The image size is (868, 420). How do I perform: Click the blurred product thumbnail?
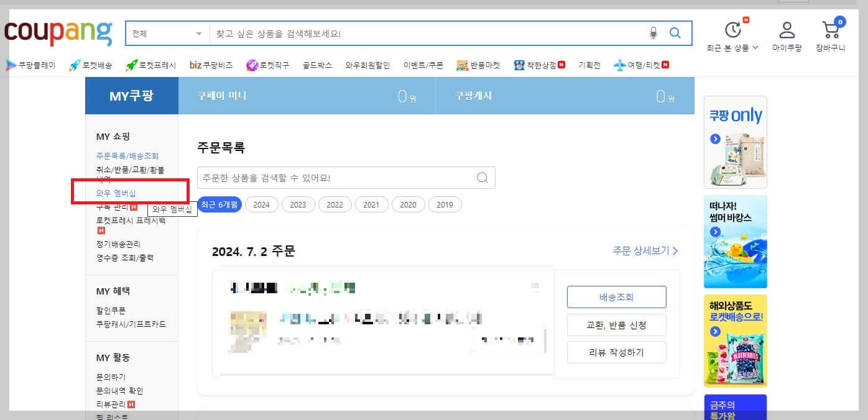247,332
